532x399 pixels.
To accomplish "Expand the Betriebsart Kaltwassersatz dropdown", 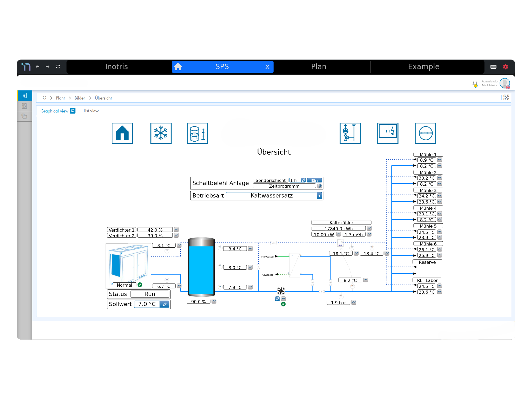I will (319, 196).
